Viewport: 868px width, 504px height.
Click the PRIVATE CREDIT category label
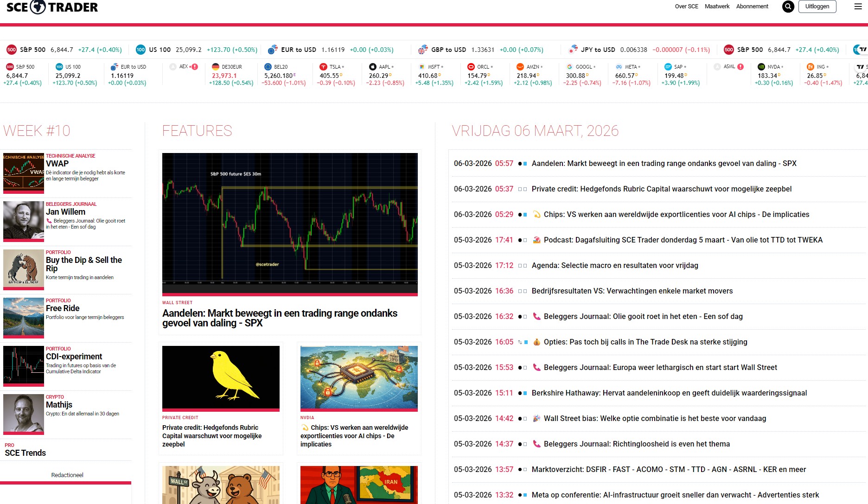[180, 418]
